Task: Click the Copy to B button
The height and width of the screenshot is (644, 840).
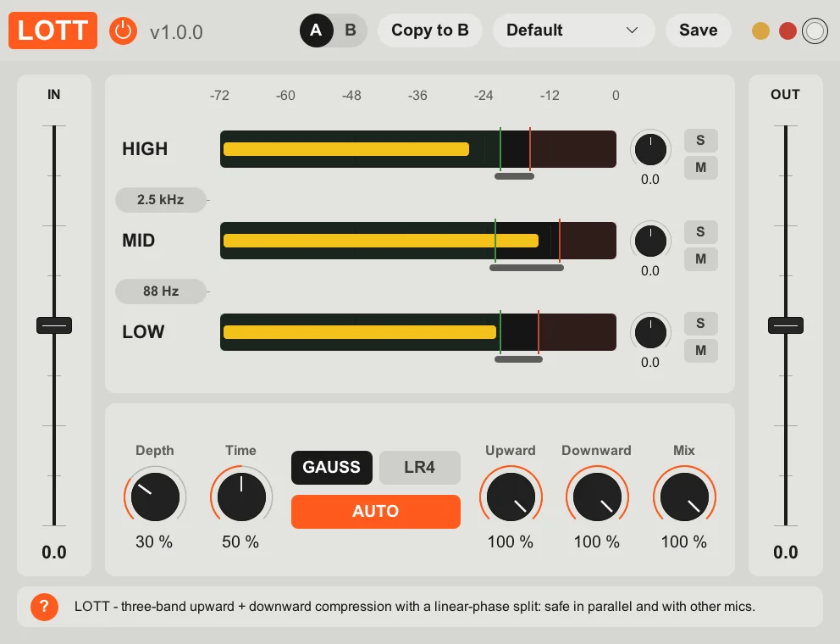Action: pos(429,31)
